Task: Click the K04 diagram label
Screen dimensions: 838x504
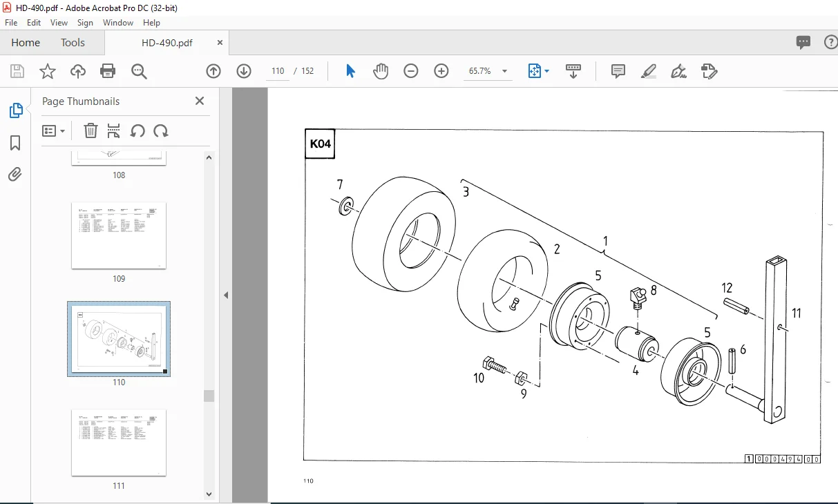Action: point(321,144)
